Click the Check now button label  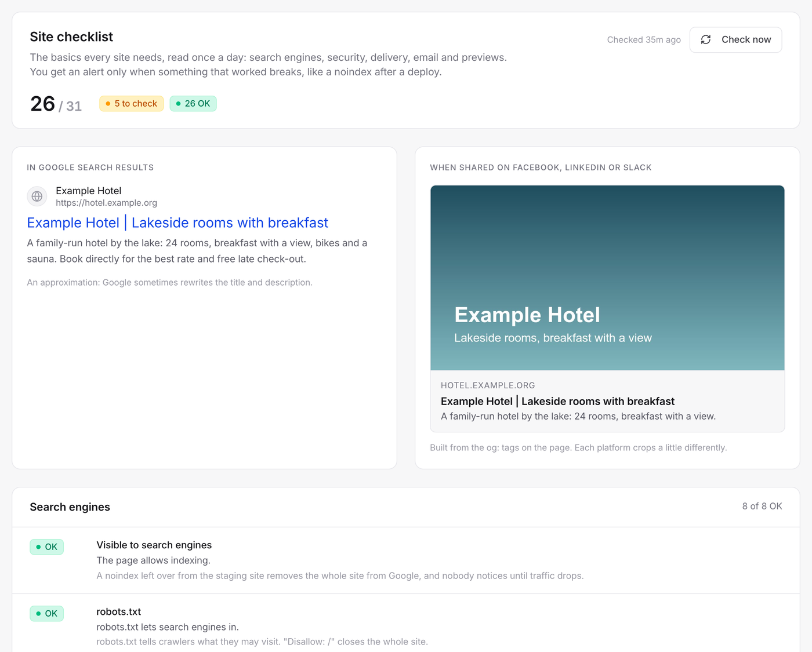(x=746, y=39)
